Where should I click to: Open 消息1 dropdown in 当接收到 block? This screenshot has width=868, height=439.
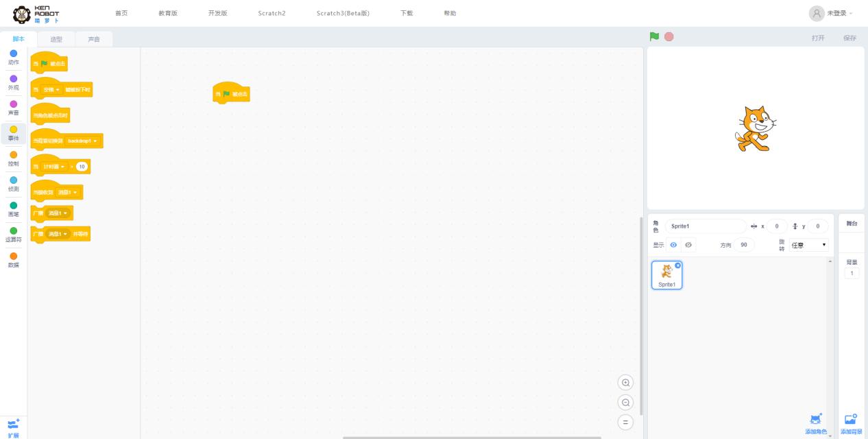coord(68,192)
